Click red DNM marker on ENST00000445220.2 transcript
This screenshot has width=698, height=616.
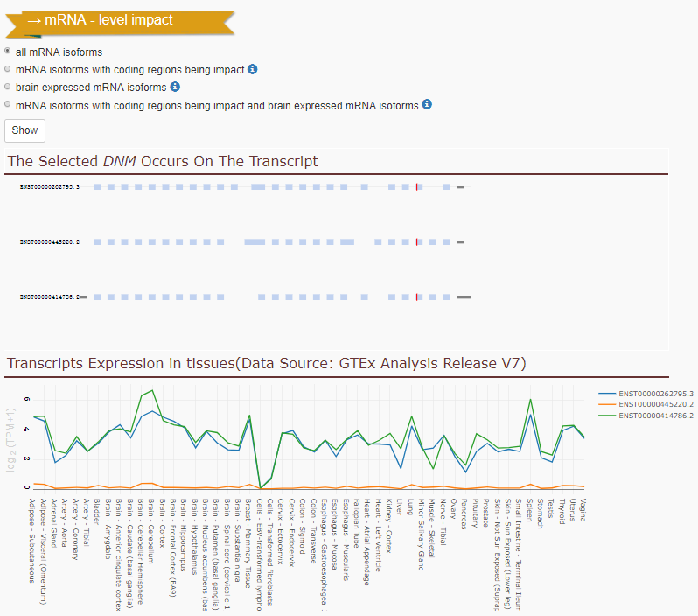point(416,241)
